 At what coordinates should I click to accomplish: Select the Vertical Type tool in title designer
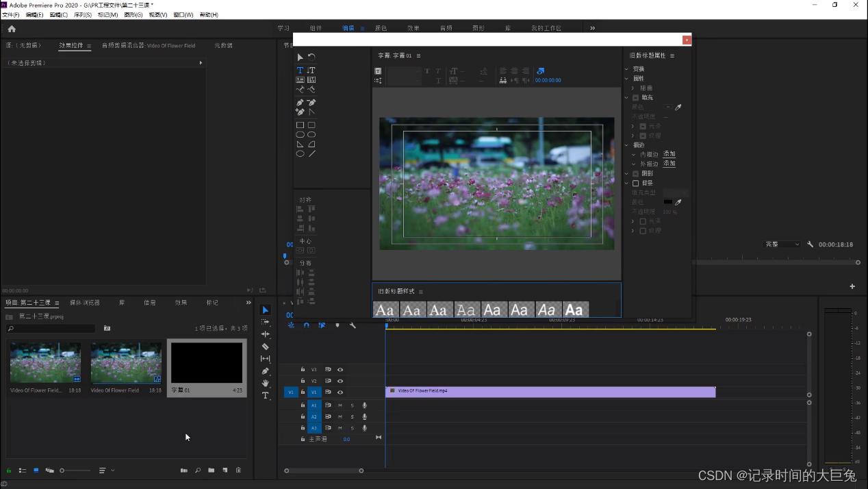pyautogui.click(x=311, y=71)
